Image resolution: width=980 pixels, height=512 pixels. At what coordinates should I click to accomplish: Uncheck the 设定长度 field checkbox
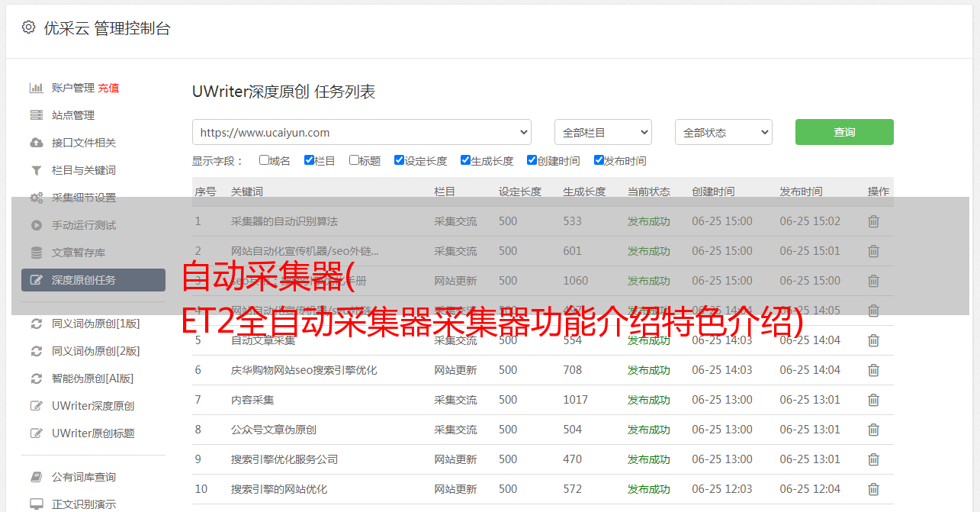(399, 160)
